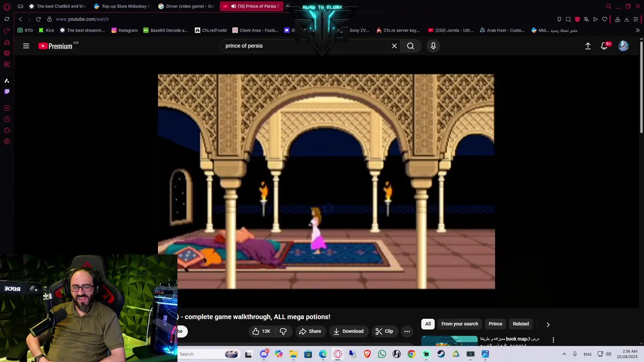Clear the search box text
Viewport: 644px width, 362px height.
(394, 46)
